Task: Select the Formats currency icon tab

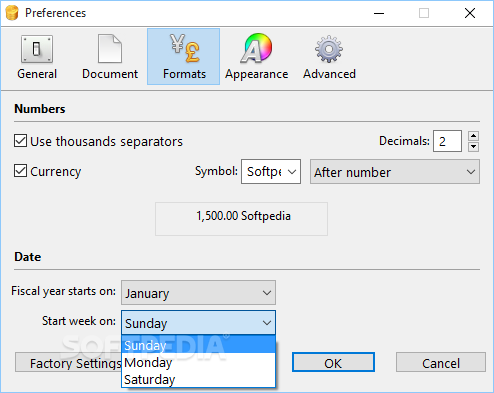Action: (x=184, y=57)
